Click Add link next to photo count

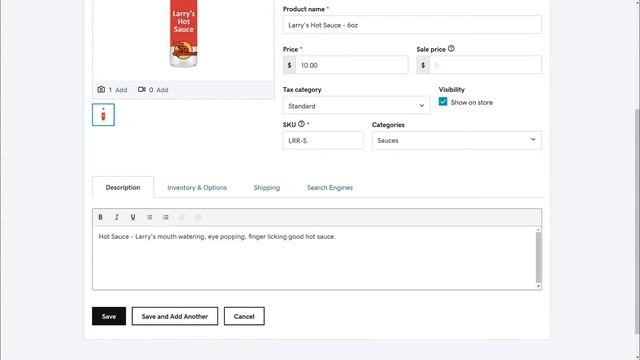pyautogui.click(x=121, y=90)
